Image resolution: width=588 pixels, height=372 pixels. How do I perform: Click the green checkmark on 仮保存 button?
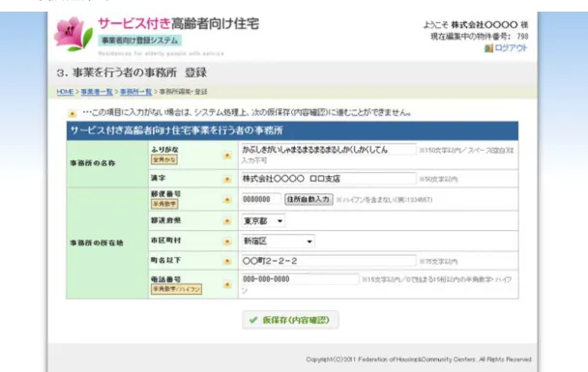point(253,320)
